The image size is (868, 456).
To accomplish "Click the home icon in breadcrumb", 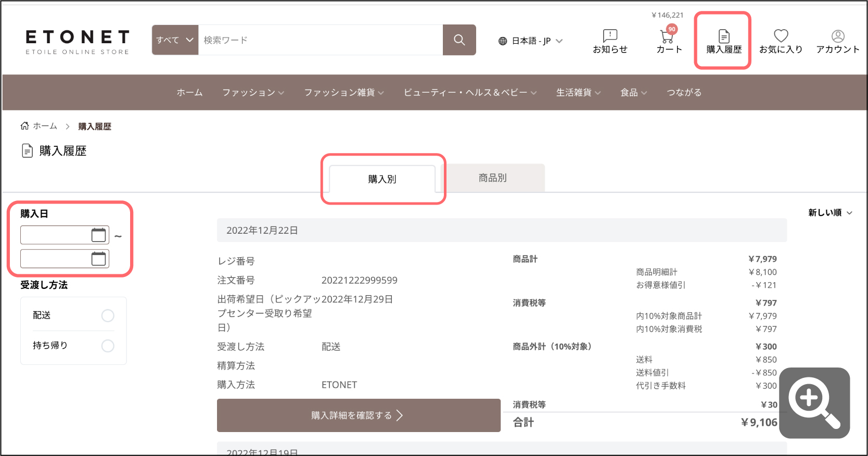I will [24, 126].
